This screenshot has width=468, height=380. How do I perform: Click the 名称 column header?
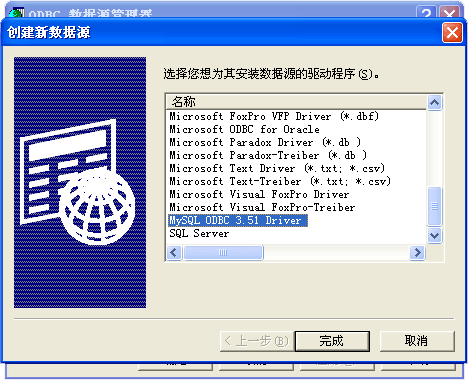click(x=296, y=102)
